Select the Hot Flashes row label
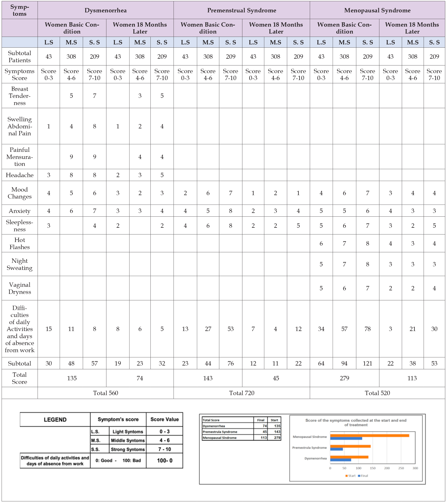The width and height of the screenshot is (446, 504). (x=19, y=243)
